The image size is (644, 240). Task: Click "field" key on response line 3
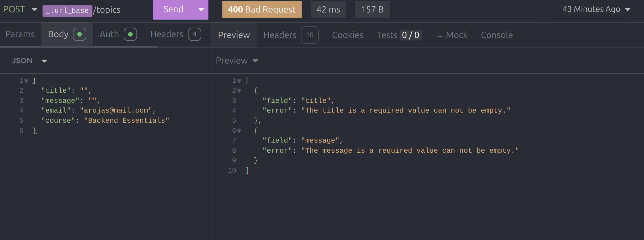(277, 100)
